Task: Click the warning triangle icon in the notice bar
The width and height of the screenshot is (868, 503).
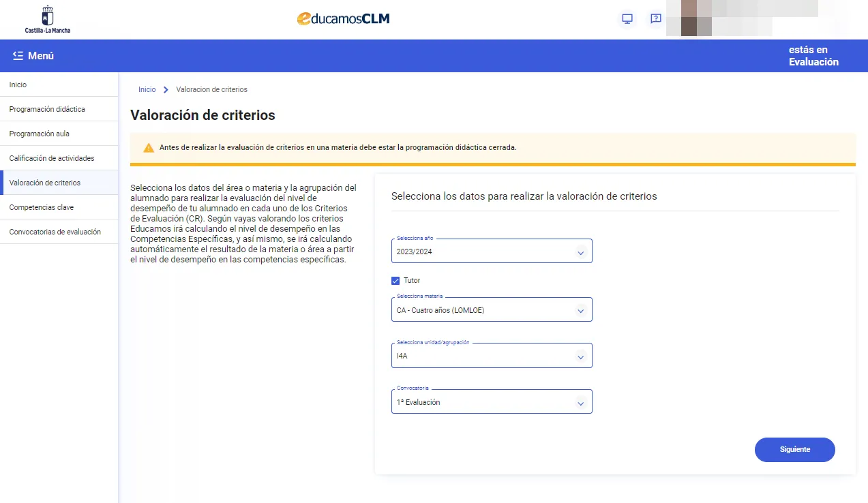Action: pyautogui.click(x=149, y=147)
